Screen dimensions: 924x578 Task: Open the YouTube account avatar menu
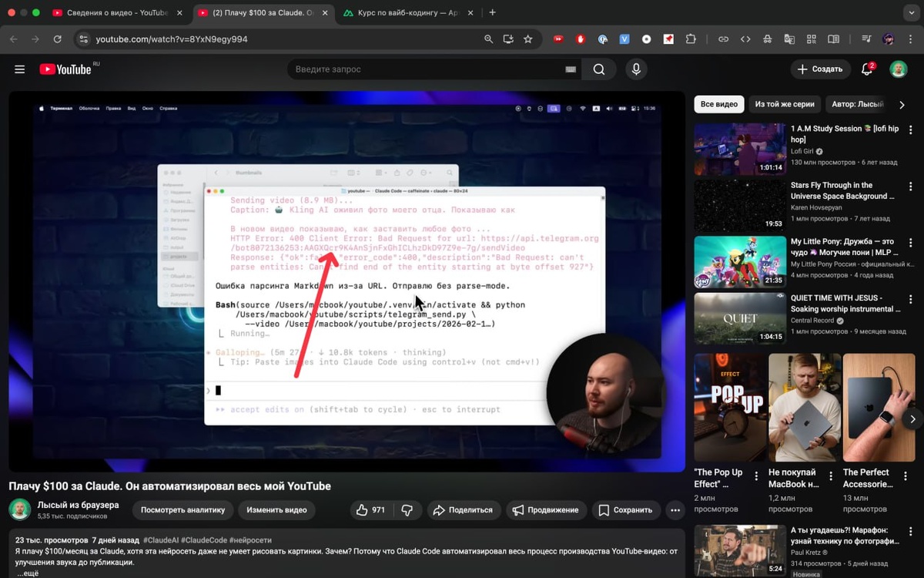click(x=899, y=69)
